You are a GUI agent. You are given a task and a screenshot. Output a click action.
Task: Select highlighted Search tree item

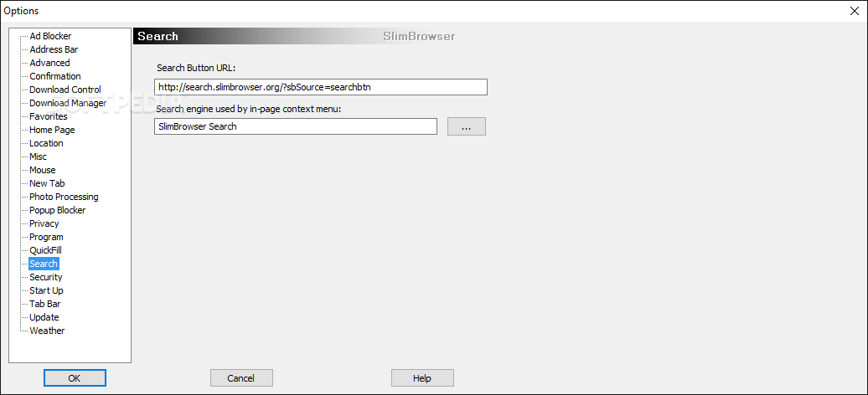44,264
